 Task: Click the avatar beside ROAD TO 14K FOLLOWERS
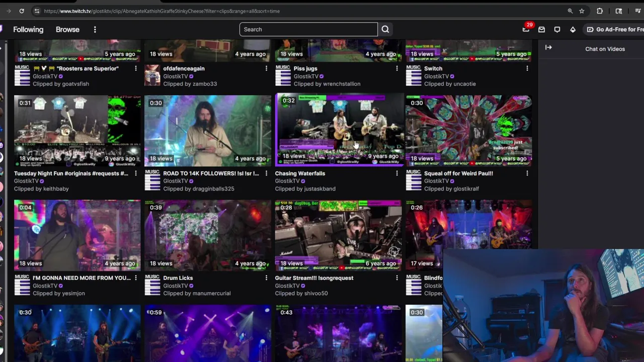(152, 180)
